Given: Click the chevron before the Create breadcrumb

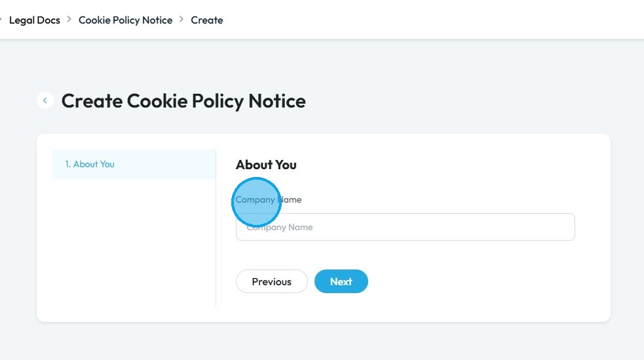Looking at the screenshot, I should tap(181, 20).
